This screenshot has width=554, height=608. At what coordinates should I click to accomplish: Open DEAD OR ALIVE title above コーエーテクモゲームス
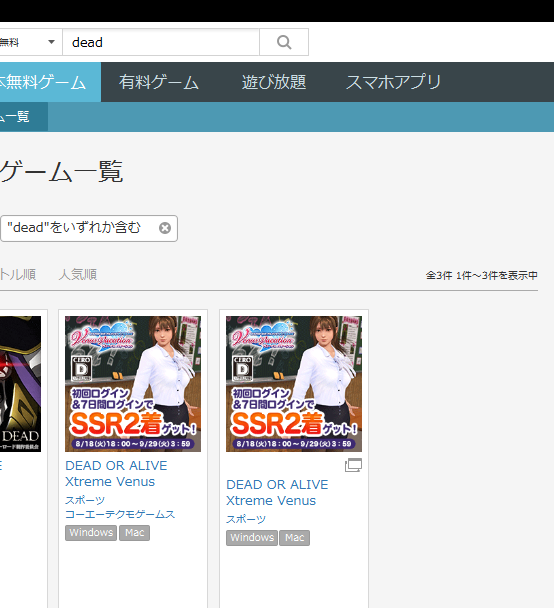(x=116, y=473)
